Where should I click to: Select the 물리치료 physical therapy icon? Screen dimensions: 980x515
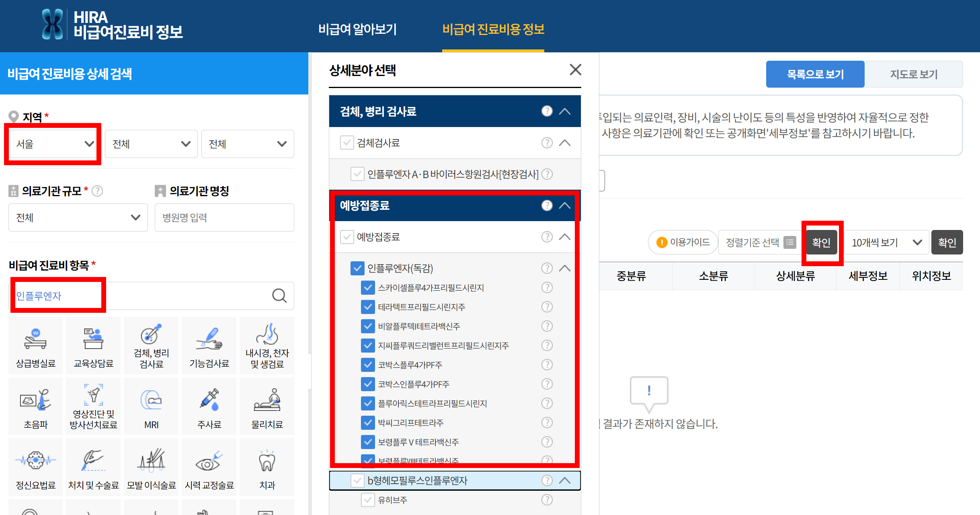[267, 406]
